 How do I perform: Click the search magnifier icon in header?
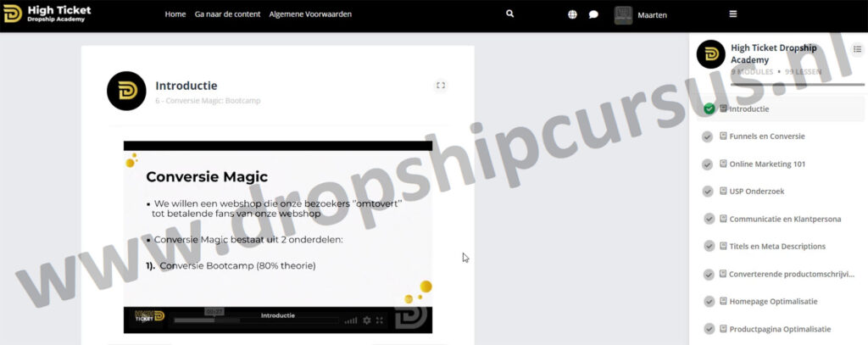coord(509,14)
